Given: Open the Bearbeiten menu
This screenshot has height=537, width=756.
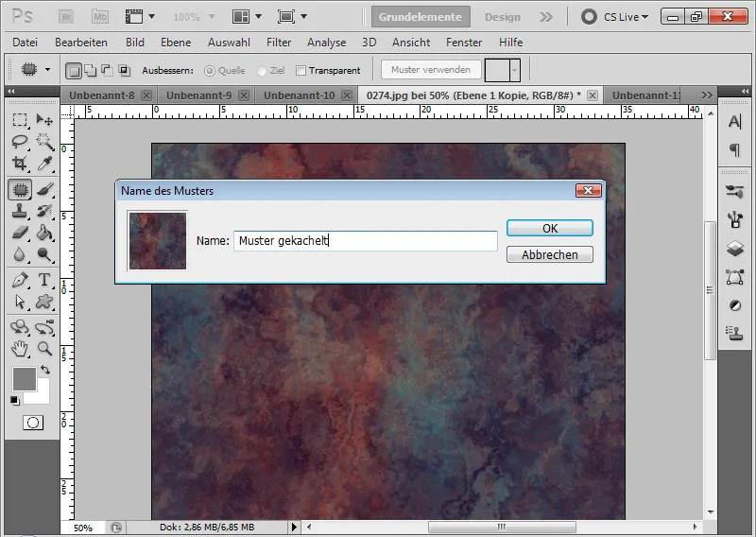Looking at the screenshot, I should pyautogui.click(x=81, y=43).
